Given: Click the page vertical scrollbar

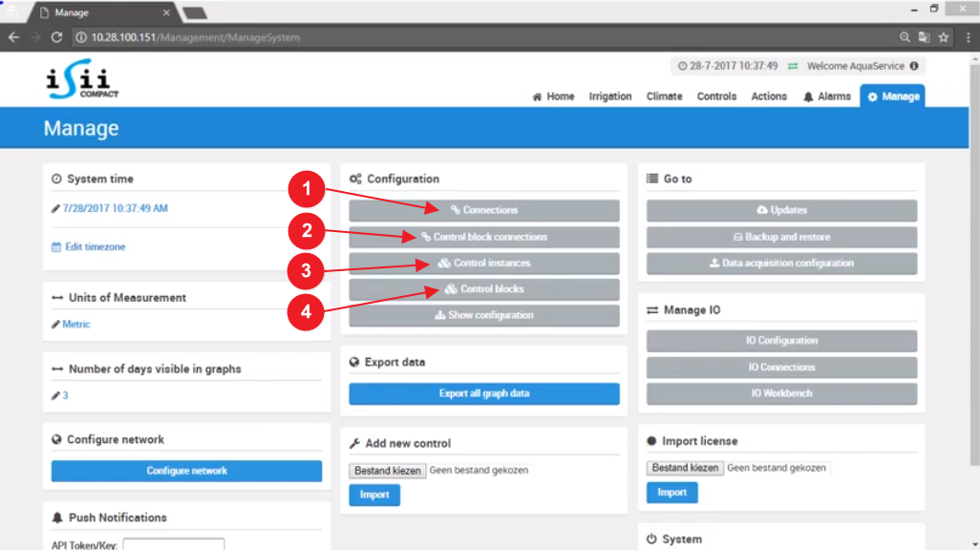Looking at the screenshot, I should point(974,263).
